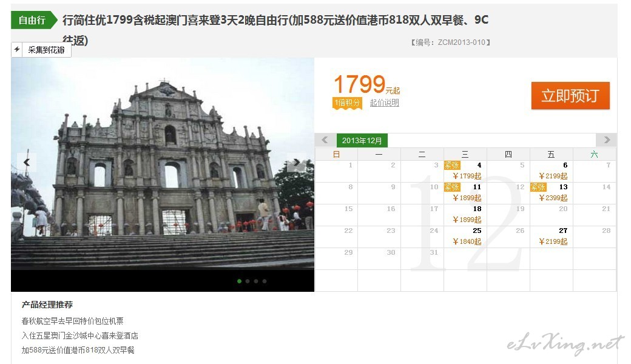Select second slideshow indicator dot

point(248,281)
